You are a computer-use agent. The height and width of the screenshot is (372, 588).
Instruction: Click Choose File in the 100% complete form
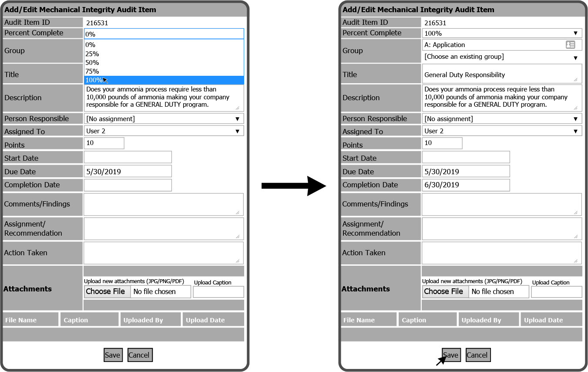(x=444, y=292)
